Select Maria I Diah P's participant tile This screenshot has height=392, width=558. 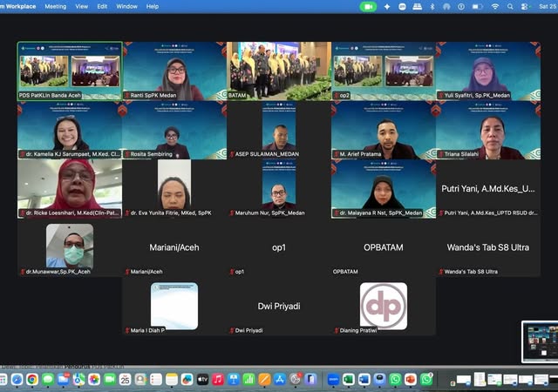point(174,307)
